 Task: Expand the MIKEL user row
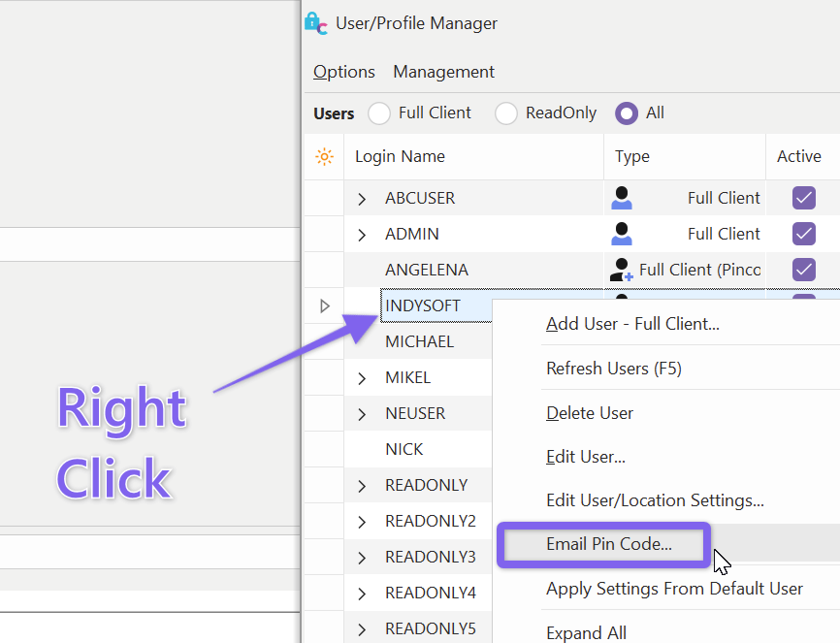362,378
